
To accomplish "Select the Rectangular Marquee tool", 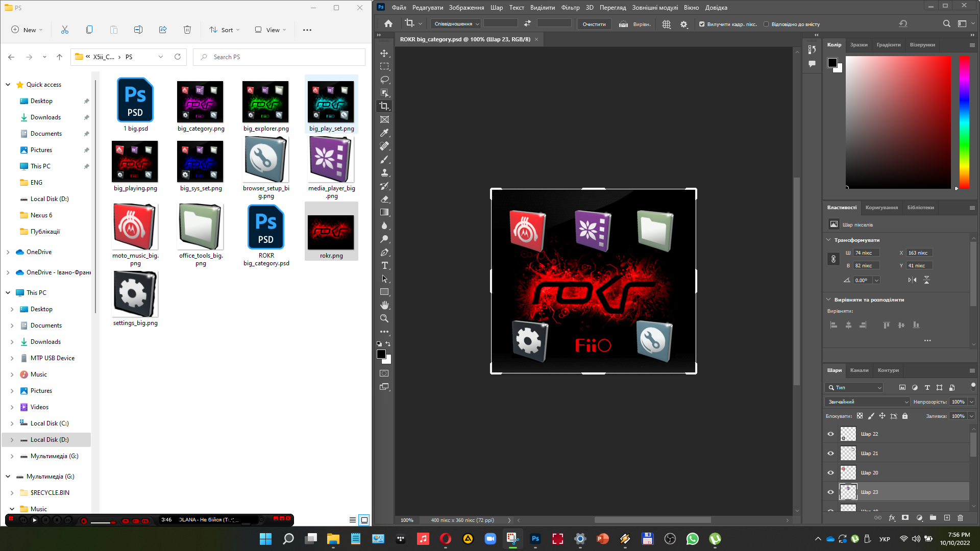I will click(384, 66).
